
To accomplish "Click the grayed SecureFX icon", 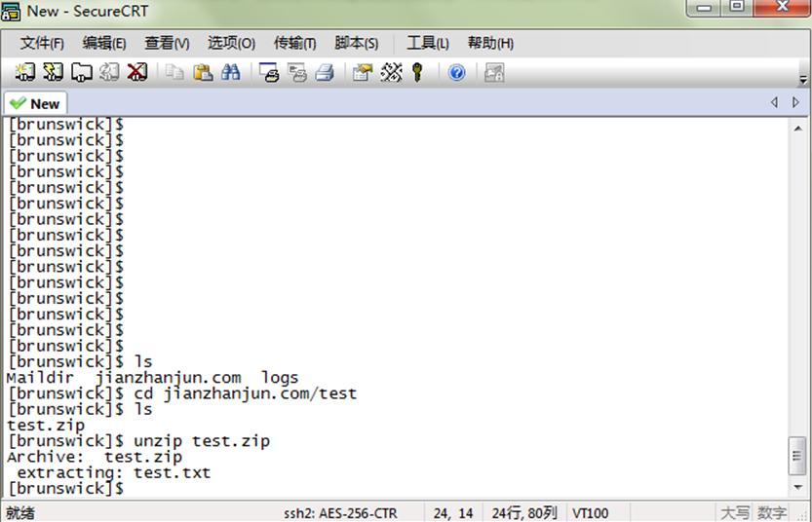I will 494,72.
